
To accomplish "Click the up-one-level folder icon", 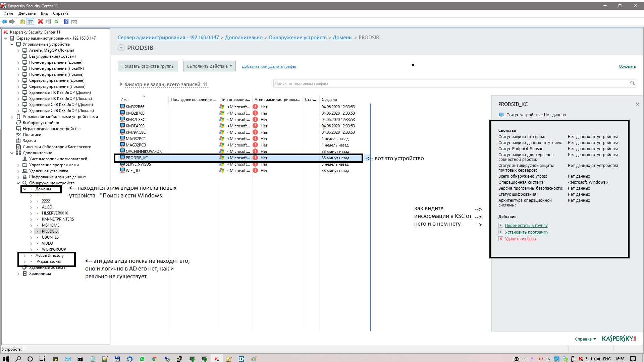I will point(22,21).
